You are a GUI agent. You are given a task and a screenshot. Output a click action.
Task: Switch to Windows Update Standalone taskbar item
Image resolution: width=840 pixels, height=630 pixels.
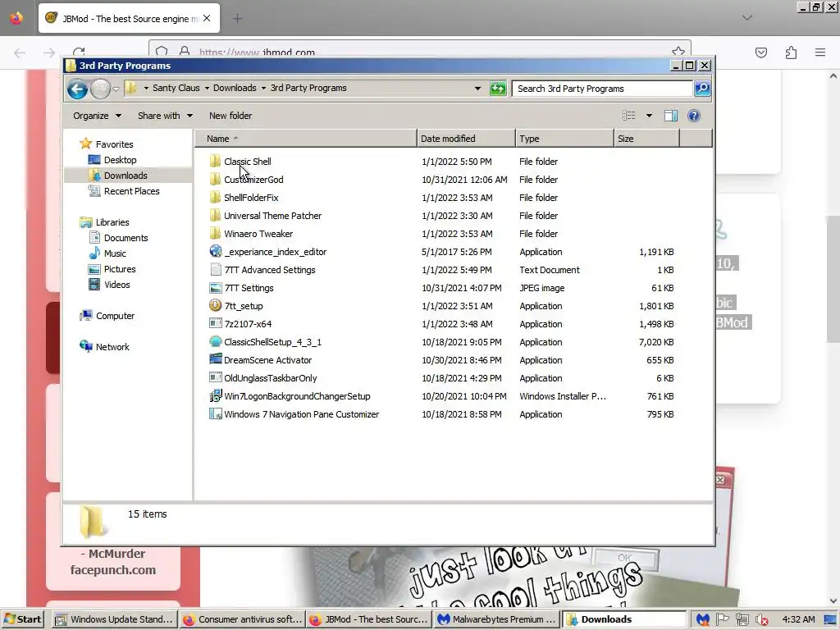coord(115,620)
